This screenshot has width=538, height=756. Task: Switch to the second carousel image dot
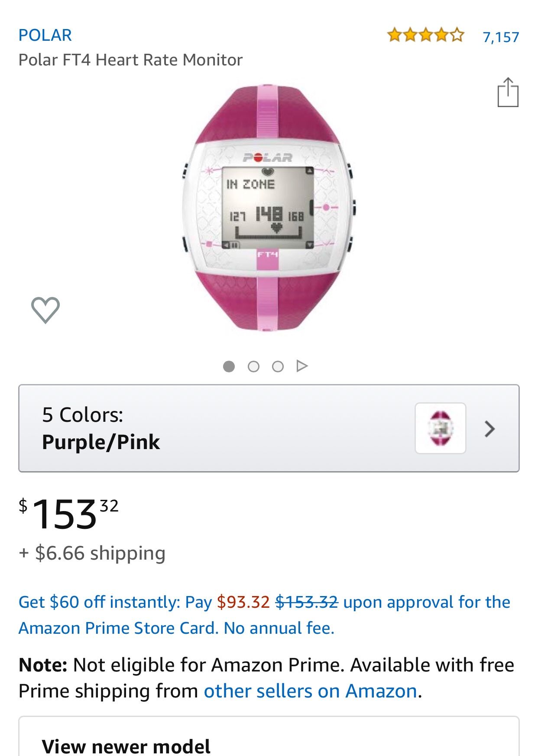253,367
